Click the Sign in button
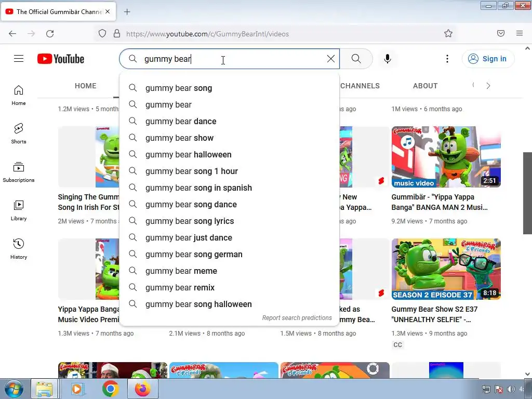This screenshot has width=532, height=399. pos(488,59)
